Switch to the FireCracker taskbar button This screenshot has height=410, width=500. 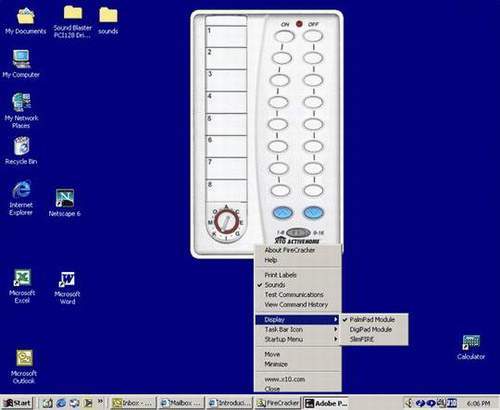coord(278,403)
